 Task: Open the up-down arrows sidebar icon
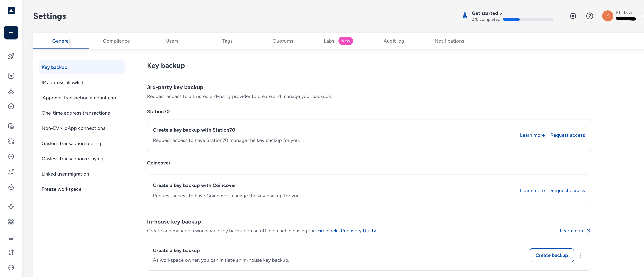[x=11, y=252]
